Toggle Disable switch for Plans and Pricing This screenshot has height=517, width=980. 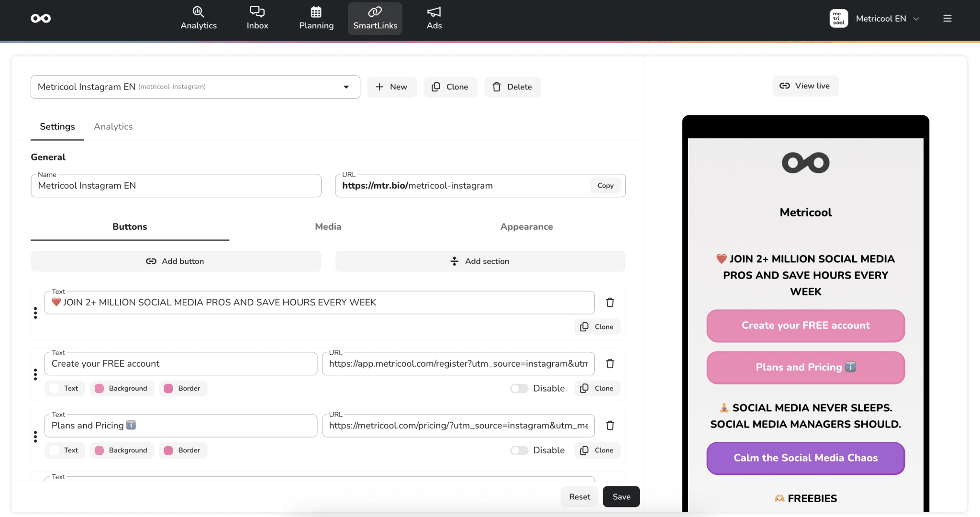(519, 450)
